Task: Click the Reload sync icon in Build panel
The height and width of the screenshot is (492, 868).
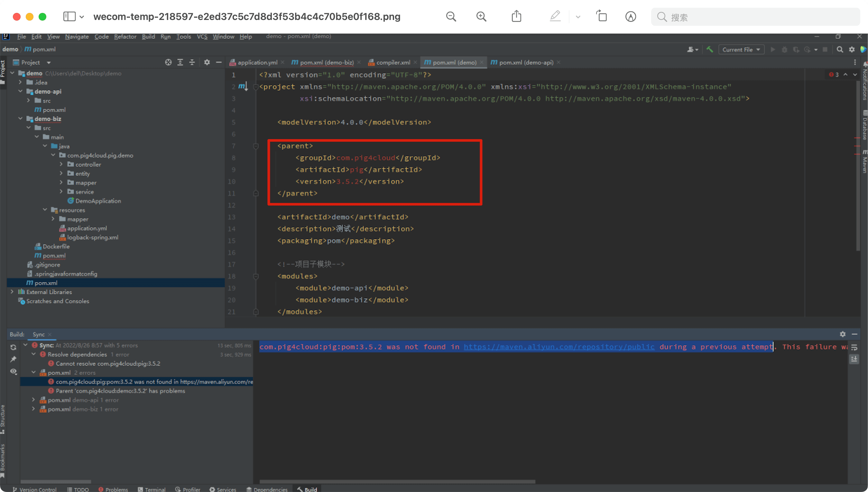Action: click(13, 347)
